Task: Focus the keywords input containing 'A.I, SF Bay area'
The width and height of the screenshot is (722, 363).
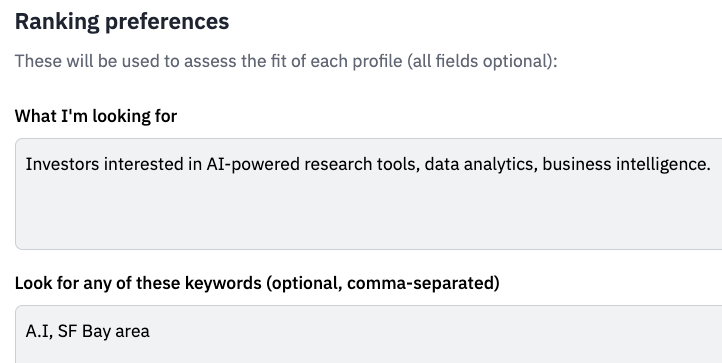Action: (368, 334)
